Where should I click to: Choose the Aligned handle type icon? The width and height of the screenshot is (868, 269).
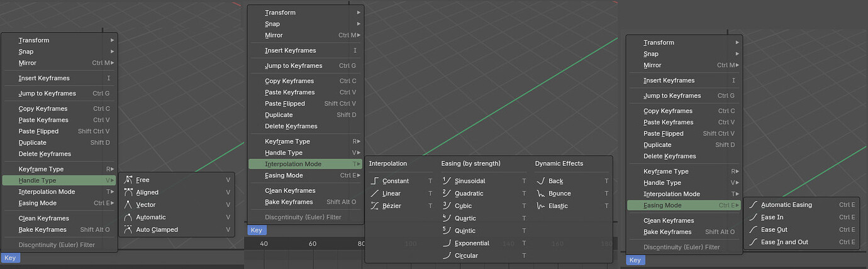click(x=128, y=192)
